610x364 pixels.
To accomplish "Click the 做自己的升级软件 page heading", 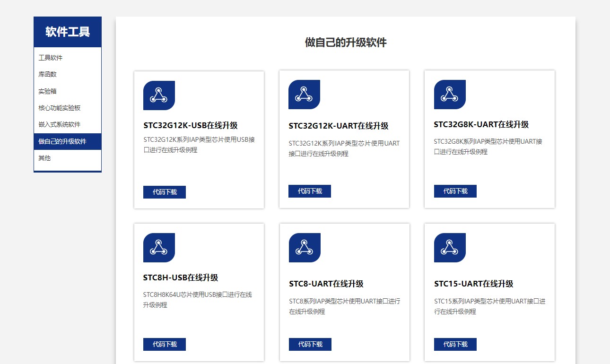I will [x=346, y=43].
